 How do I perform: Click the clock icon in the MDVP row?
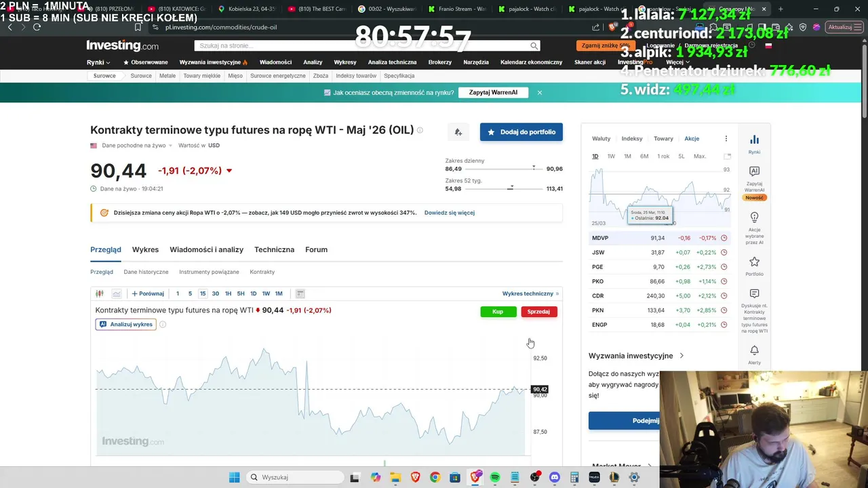pyautogui.click(x=724, y=238)
